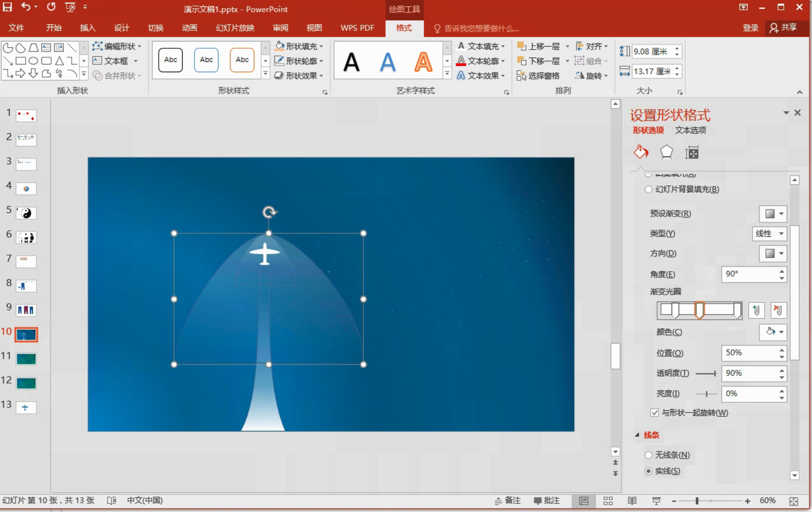Open the Fill & Line paint bucket tab
Screen dimensions: 812x512
[x=641, y=152]
